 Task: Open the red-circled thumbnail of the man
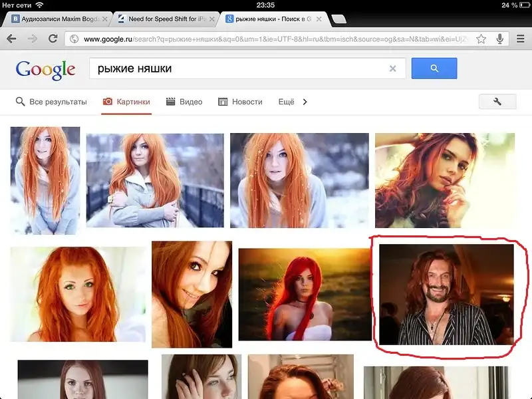[446, 293]
